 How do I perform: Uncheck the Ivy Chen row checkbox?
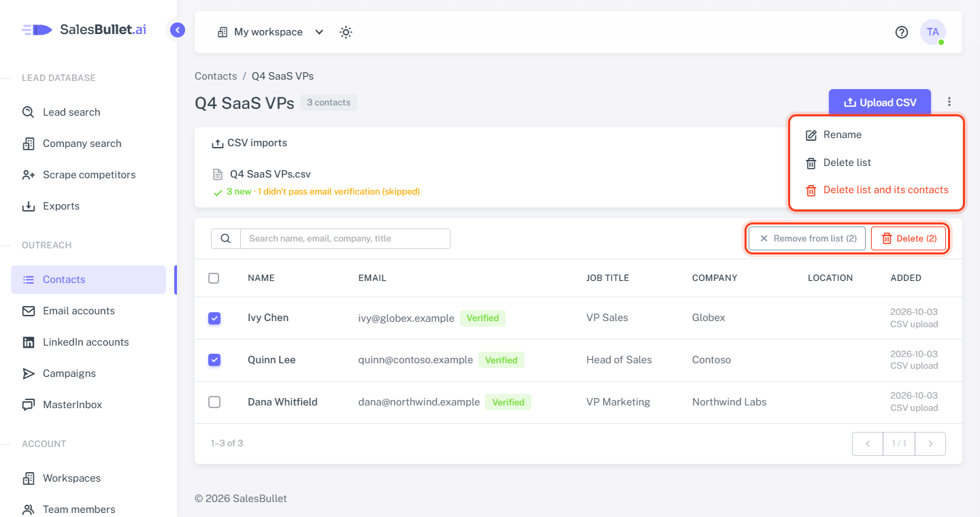214,318
